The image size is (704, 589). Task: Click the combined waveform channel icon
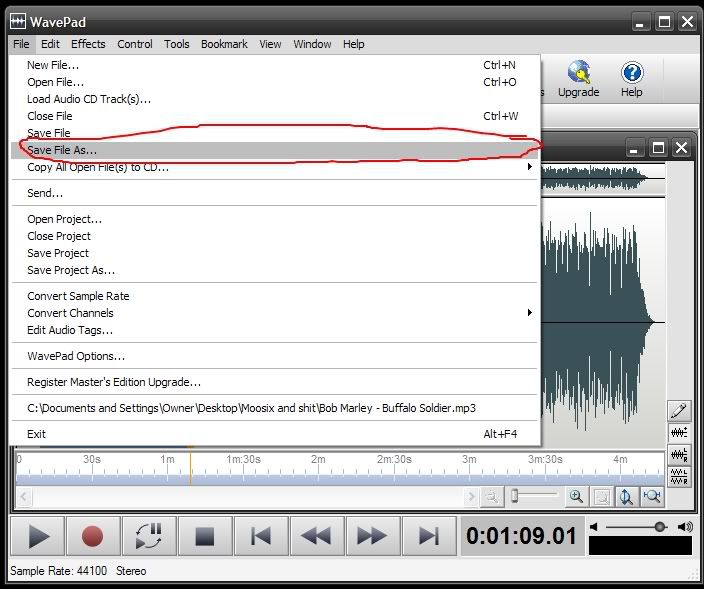pyautogui.click(x=679, y=433)
